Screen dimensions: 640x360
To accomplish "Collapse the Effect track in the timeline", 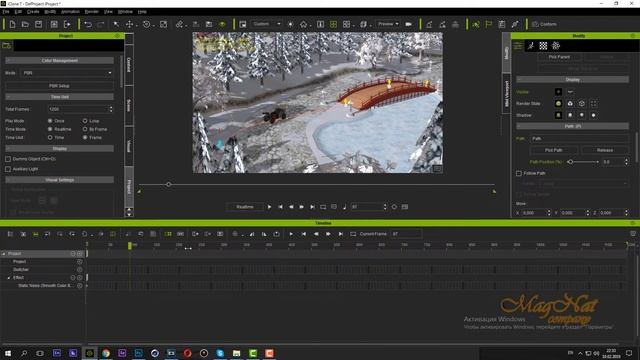I will pyautogui.click(x=9, y=278).
